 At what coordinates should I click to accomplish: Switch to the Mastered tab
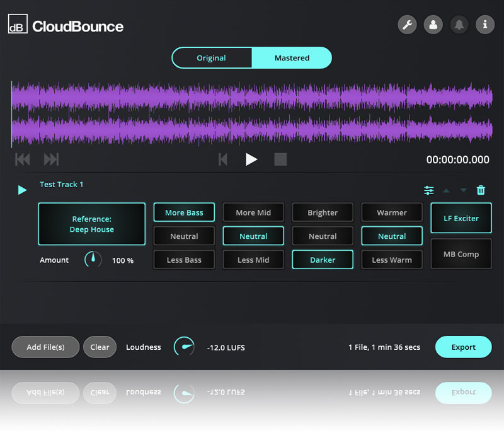tap(292, 58)
